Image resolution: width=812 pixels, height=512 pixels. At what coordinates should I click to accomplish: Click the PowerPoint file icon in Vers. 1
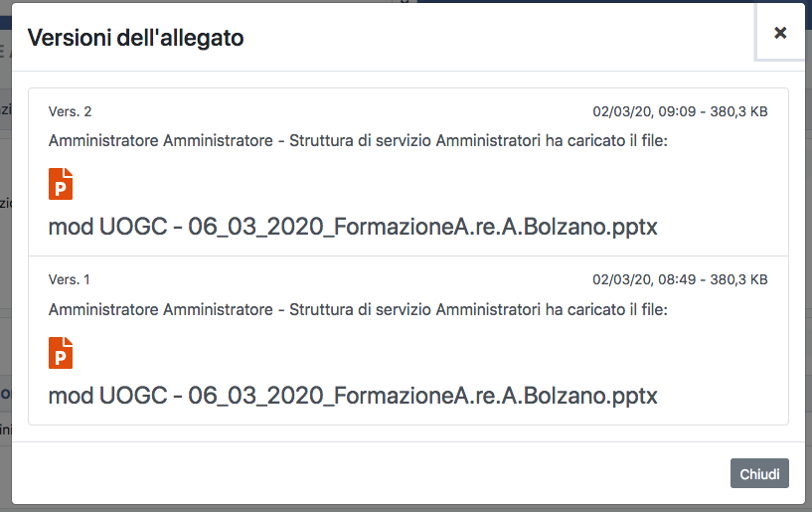[61, 353]
